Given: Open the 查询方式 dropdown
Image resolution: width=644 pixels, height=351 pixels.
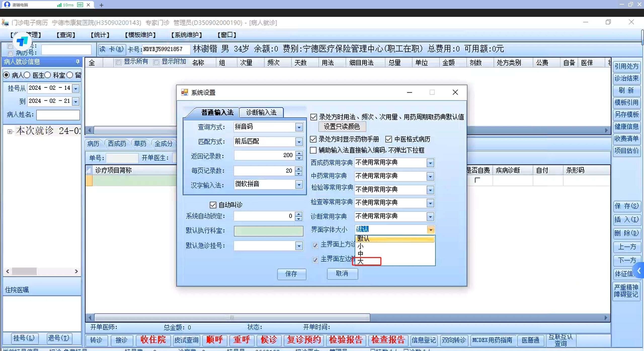Looking at the screenshot, I should click(x=299, y=127).
